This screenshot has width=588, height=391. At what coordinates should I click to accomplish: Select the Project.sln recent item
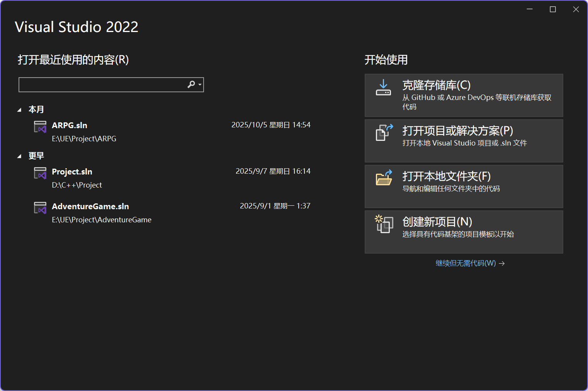(x=72, y=171)
